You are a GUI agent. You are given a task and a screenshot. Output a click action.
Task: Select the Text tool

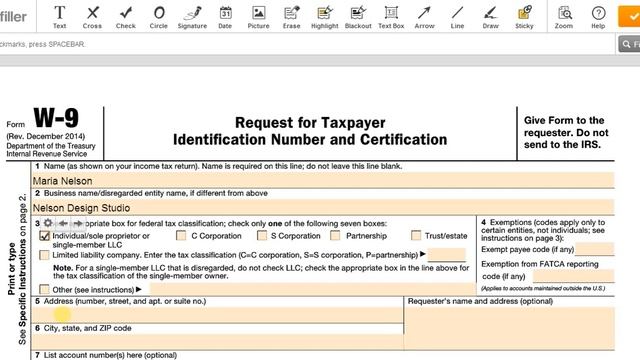click(x=60, y=17)
